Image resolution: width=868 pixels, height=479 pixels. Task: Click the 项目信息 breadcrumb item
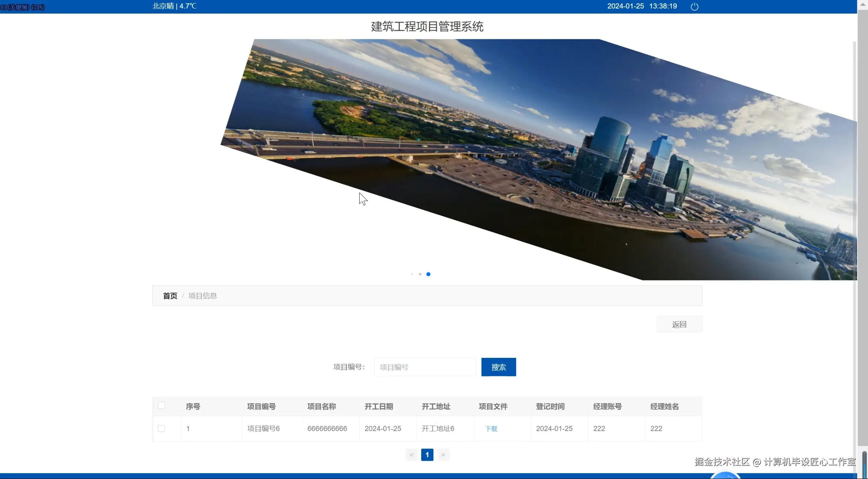pos(203,296)
